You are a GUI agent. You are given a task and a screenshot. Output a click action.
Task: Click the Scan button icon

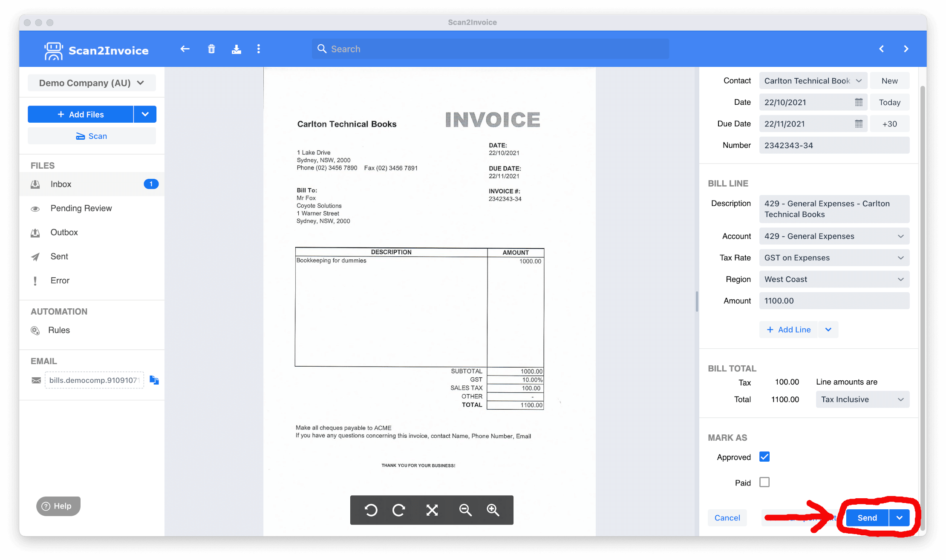[x=80, y=136]
